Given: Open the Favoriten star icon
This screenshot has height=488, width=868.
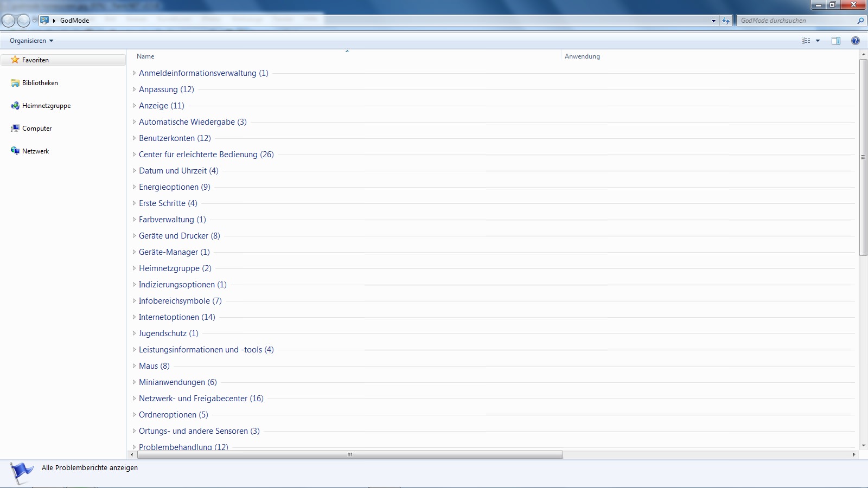Looking at the screenshot, I should [x=15, y=60].
